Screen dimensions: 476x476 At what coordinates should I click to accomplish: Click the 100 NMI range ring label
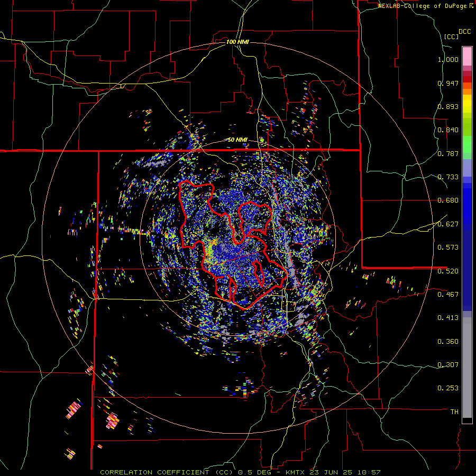click(237, 42)
